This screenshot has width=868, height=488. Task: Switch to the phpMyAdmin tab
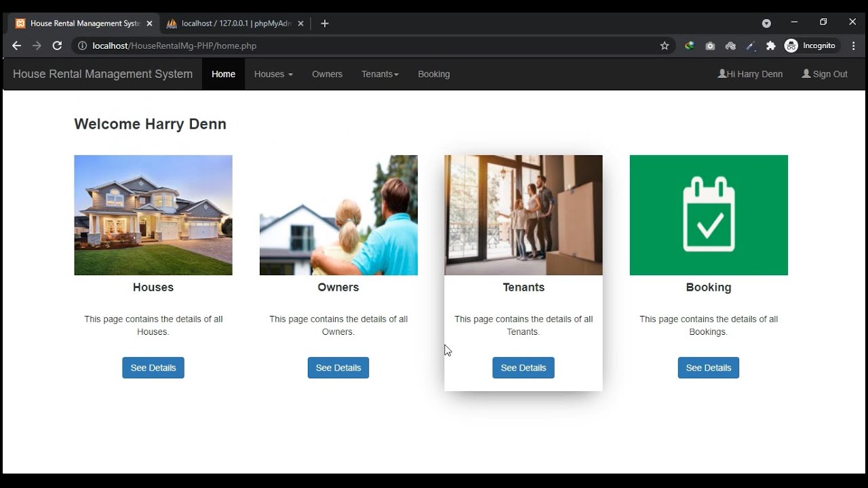pyautogui.click(x=235, y=23)
